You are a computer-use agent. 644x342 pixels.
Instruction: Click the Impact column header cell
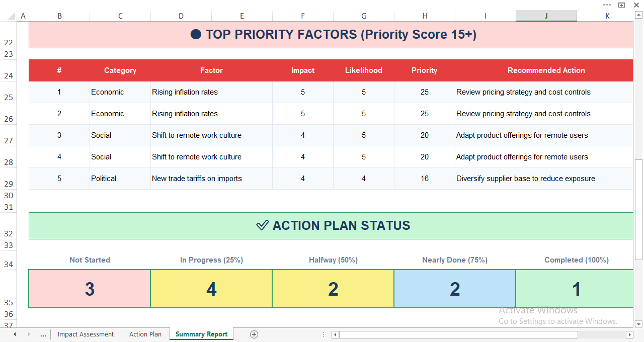pos(303,70)
